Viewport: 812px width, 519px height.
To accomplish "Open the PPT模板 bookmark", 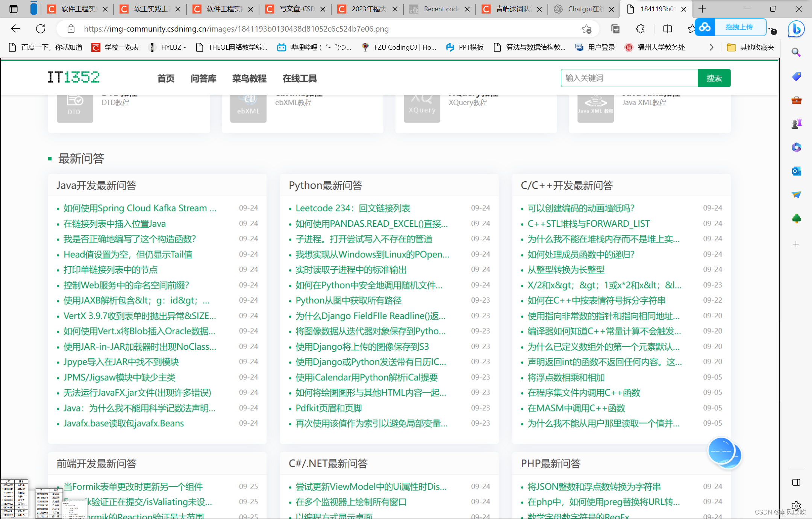I will 465,47.
